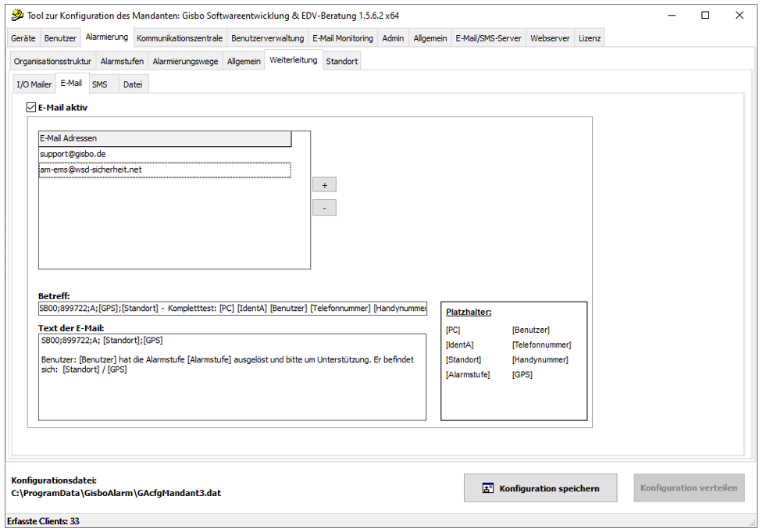Open the Webserver tab
Viewport: 763px width, 532px height.
click(550, 38)
